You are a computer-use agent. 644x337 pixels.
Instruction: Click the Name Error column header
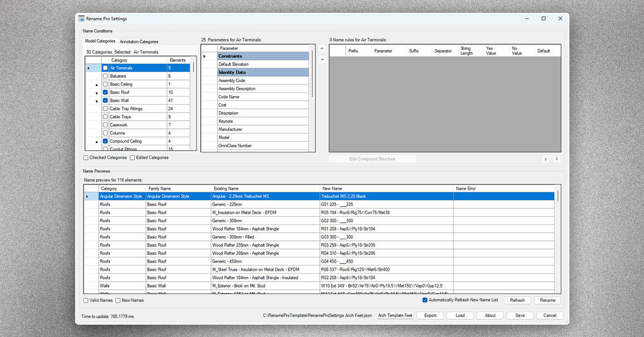[504, 189]
